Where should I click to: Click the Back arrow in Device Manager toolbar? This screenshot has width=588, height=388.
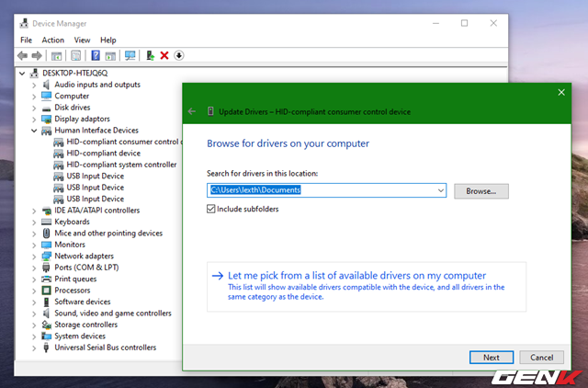(x=22, y=56)
